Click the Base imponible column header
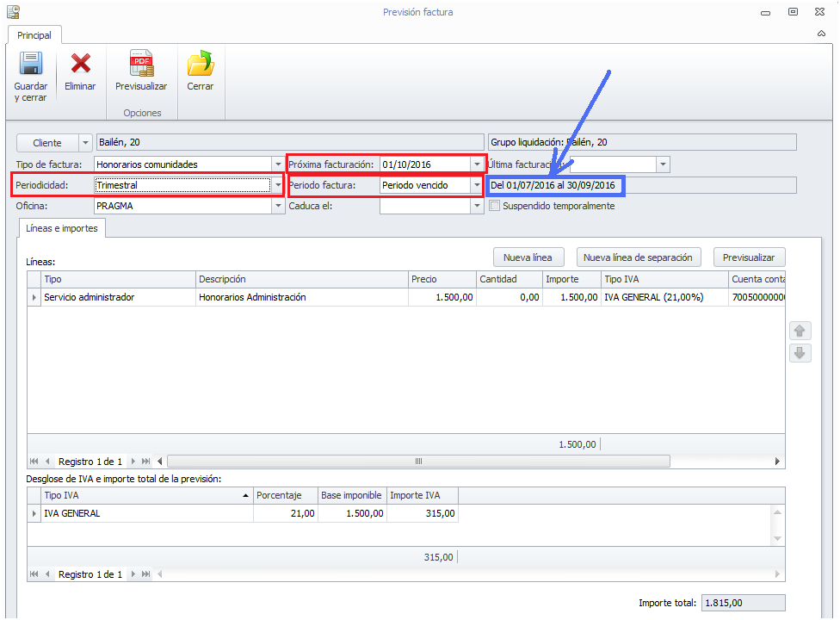Screen dimensions: 840x620 pos(352,496)
